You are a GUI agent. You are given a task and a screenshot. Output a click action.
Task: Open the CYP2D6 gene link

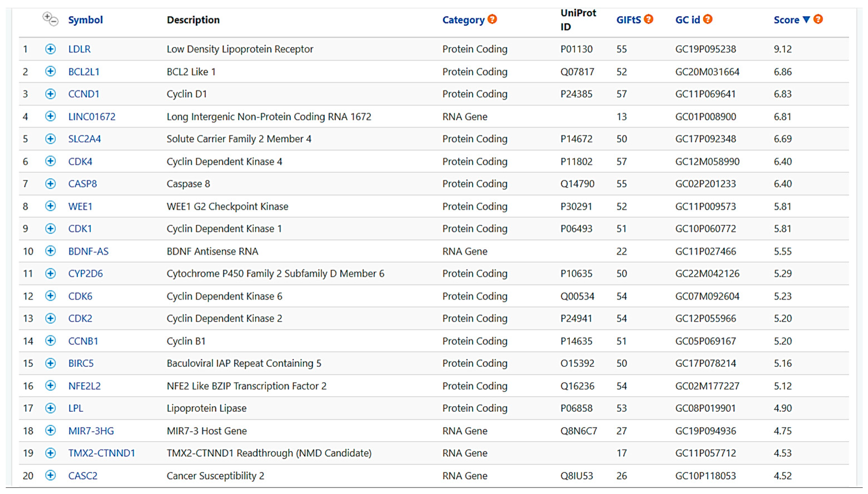click(85, 274)
